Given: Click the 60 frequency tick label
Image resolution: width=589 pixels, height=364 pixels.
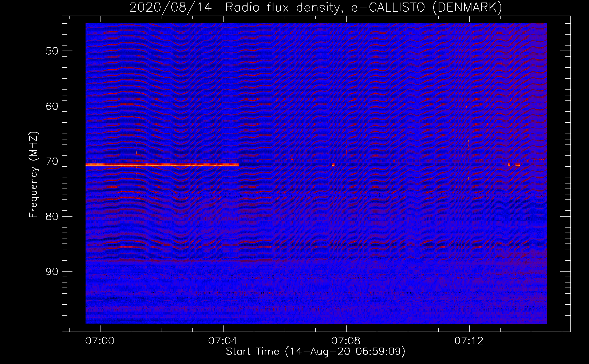Looking at the screenshot, I should 52,106.
